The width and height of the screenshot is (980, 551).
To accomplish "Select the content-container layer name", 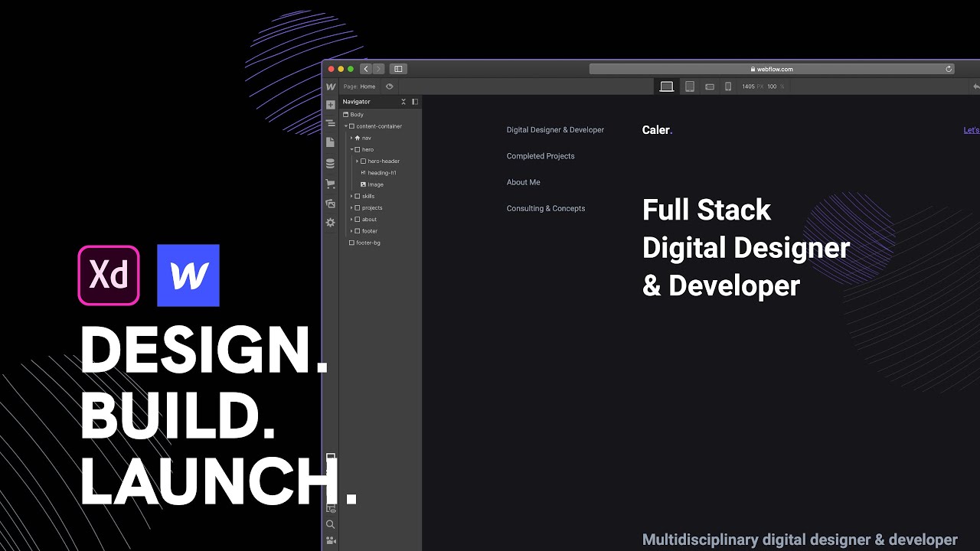I will tap(379, 126).
